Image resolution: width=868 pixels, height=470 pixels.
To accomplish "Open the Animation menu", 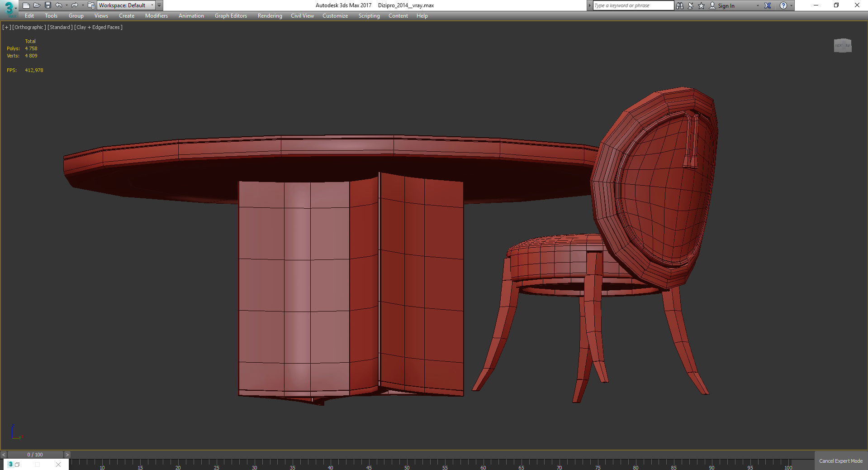I will tap(191, 16).
